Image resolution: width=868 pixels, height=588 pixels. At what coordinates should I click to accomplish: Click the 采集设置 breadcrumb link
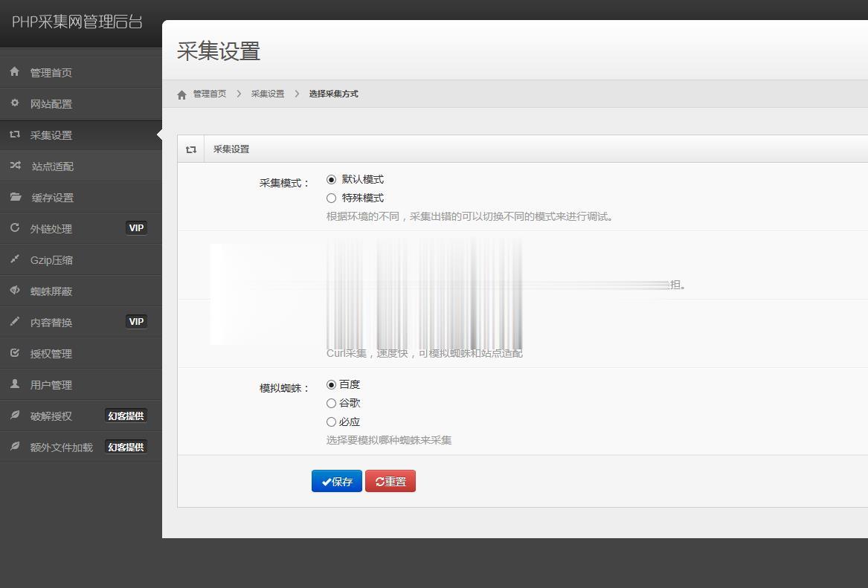click(267, 94)
